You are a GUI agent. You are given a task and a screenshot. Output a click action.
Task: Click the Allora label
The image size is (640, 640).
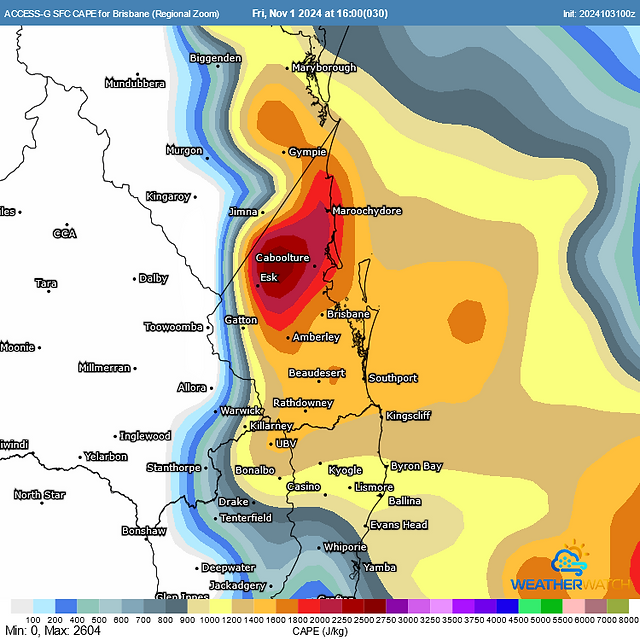click(x=192, y=387)
